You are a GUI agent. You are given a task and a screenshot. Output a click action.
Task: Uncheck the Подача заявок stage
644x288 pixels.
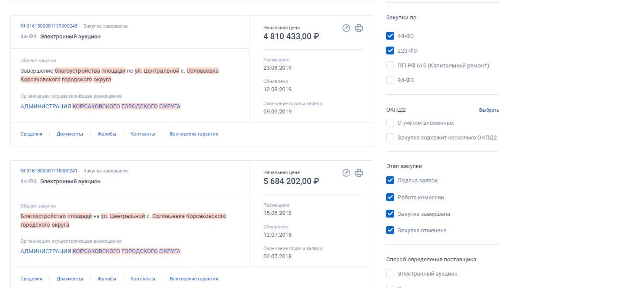[x=390, y=180]
